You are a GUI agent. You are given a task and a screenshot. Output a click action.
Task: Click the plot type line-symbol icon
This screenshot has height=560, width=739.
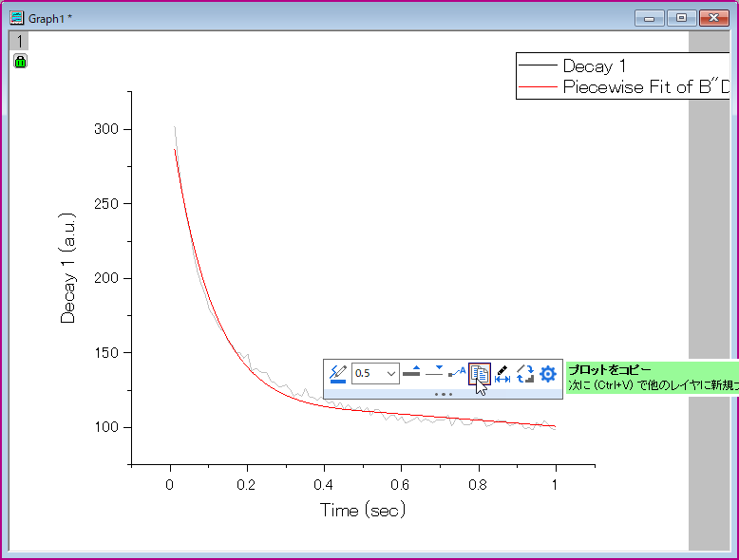click(457, 372)
